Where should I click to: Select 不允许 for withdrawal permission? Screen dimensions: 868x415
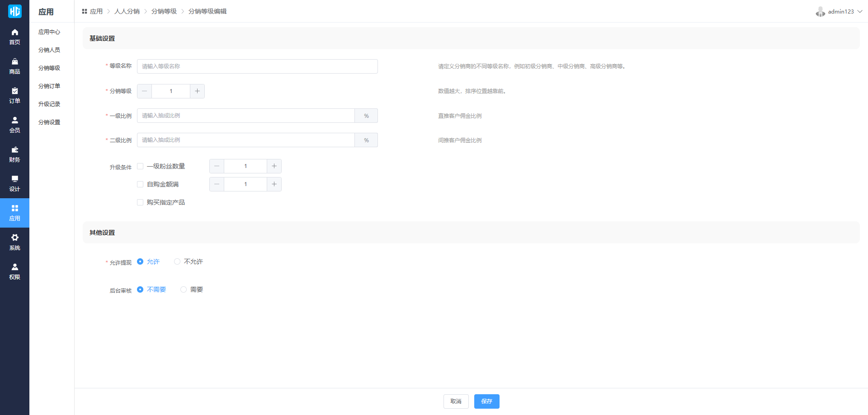(x=177, y=261)
